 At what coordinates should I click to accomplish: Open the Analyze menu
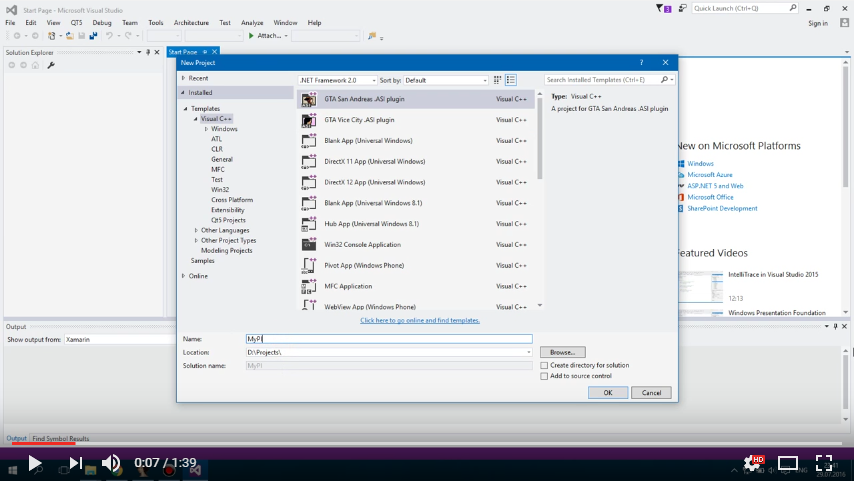pyautogui.click(x=252, y=23)
